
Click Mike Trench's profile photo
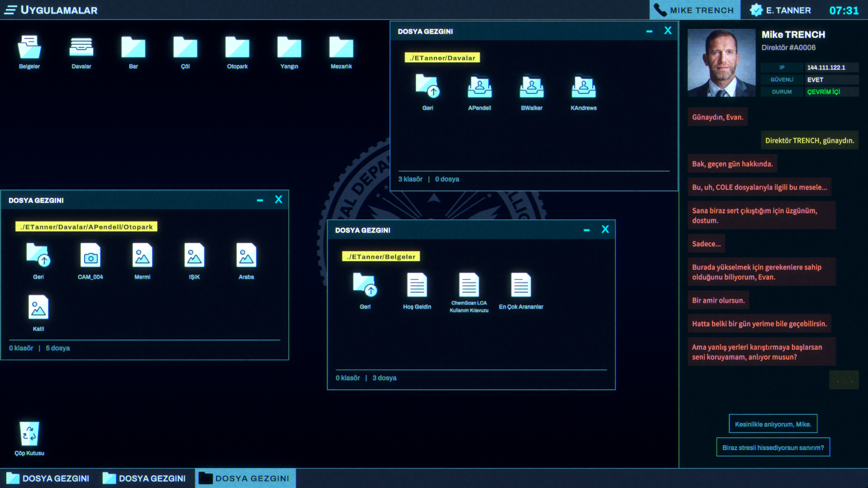pyautogui.click(x=721, y=63)
